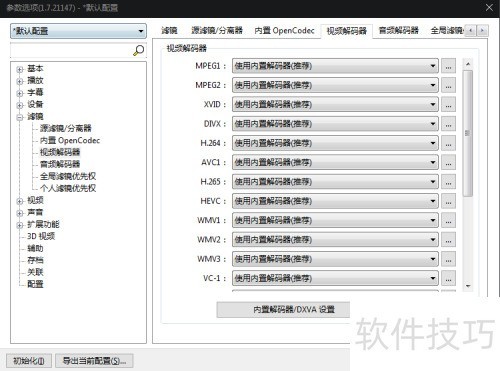Open H.264 decoder '...' settings button
Screen dimensions: 500x371
pos(448,143)
